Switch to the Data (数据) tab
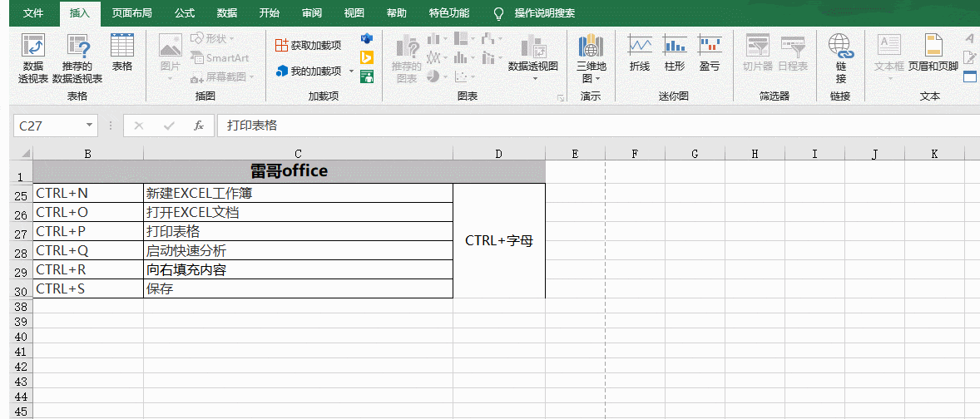The height and width of the screenshot is (419, 980). coord(227,13)
